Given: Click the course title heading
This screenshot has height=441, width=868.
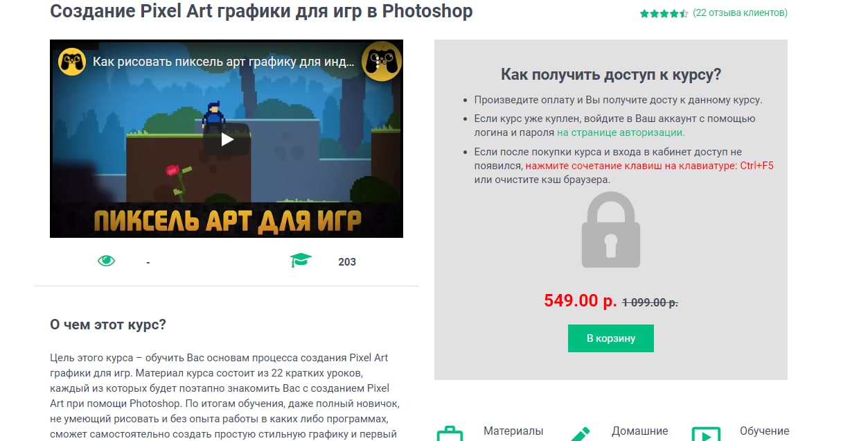Looking at the screenshot, I should 261,11.
